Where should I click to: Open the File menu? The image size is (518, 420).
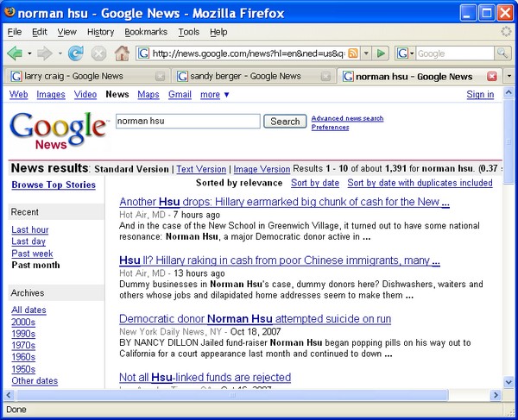pyautogui.click(x=14, y=32)
